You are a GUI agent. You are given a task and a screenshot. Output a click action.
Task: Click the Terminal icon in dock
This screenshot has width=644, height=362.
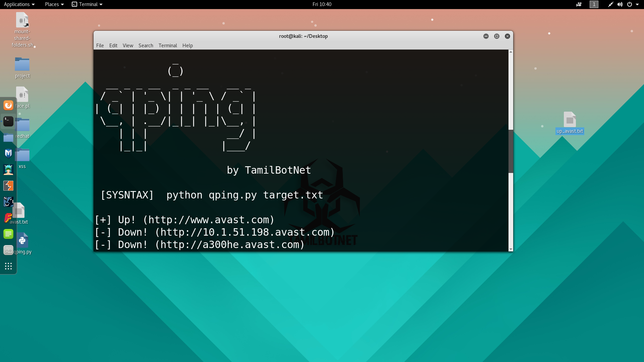coord(8,121)
